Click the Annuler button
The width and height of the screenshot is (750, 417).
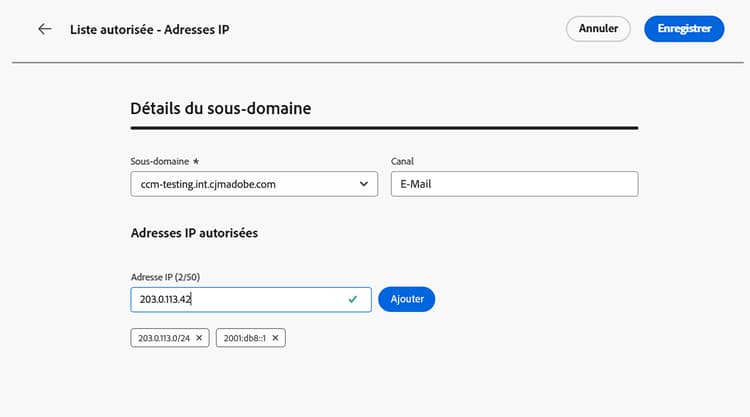[598, 29]
